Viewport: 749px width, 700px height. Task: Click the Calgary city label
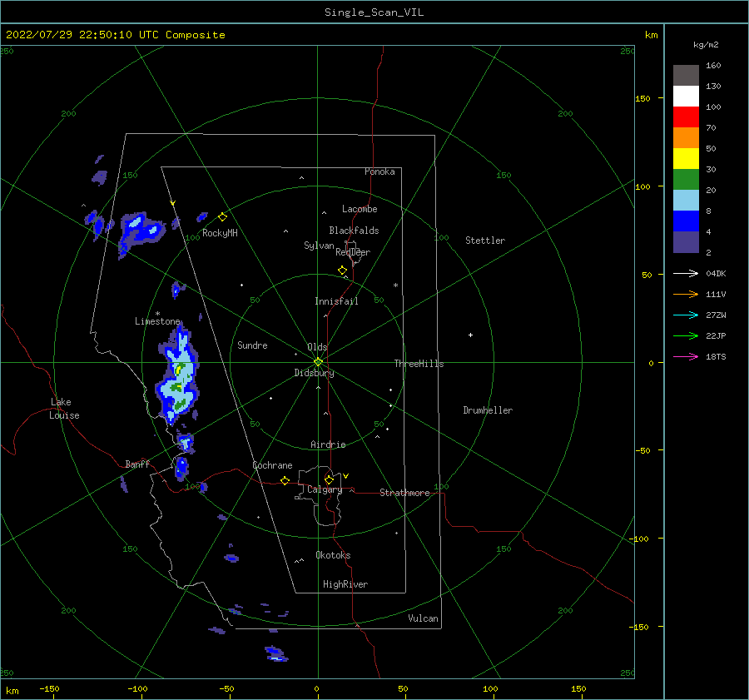click(325, 489)
